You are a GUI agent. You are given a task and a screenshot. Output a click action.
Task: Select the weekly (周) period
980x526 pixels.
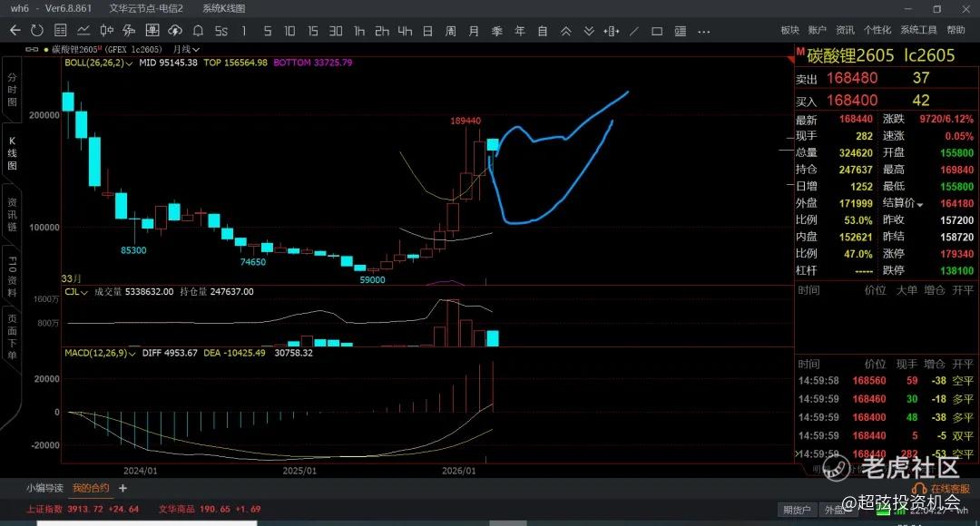pyautogui.click(x=451, y=31)
